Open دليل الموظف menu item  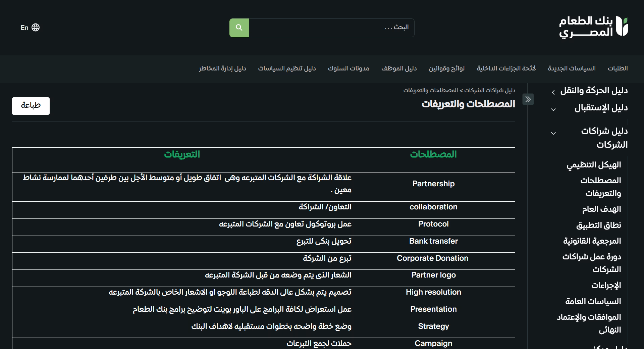click(x=399, y=68)
